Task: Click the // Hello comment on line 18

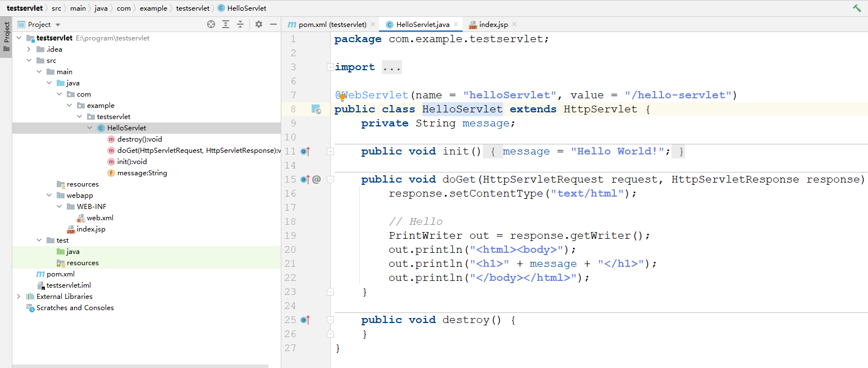Action: coord(415,221)
